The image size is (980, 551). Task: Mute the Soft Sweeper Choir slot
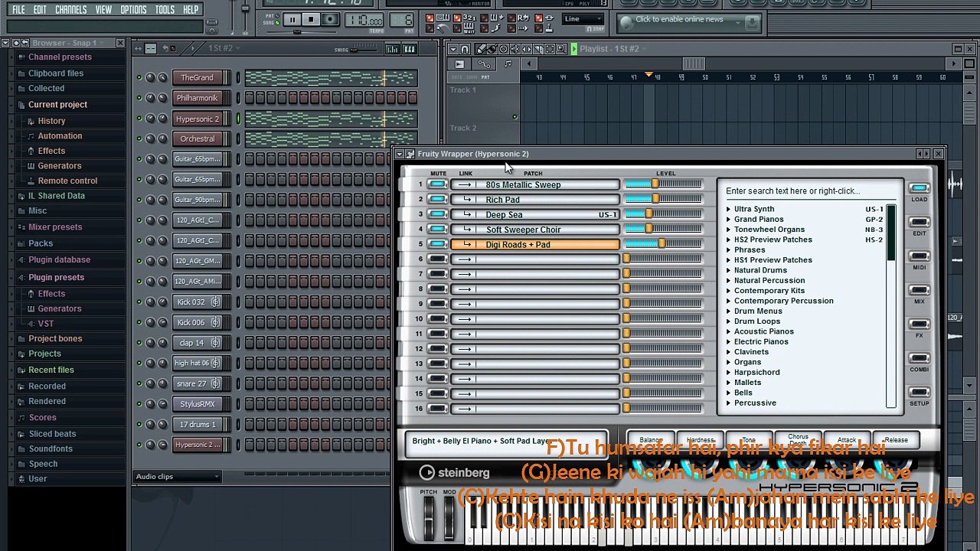point(437,230)
